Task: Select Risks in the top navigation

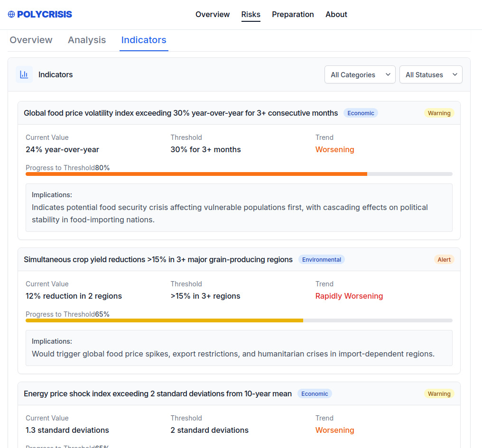Action: click(x=250, y=14)
